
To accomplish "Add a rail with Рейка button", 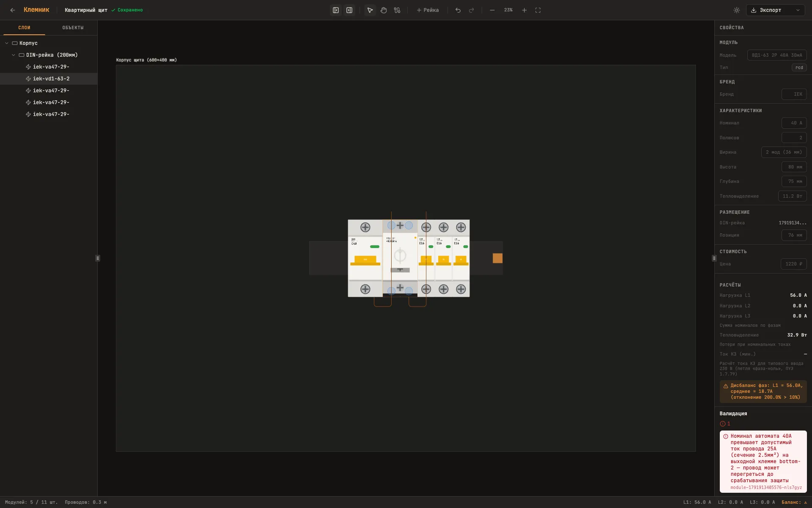I will (428, 10).
